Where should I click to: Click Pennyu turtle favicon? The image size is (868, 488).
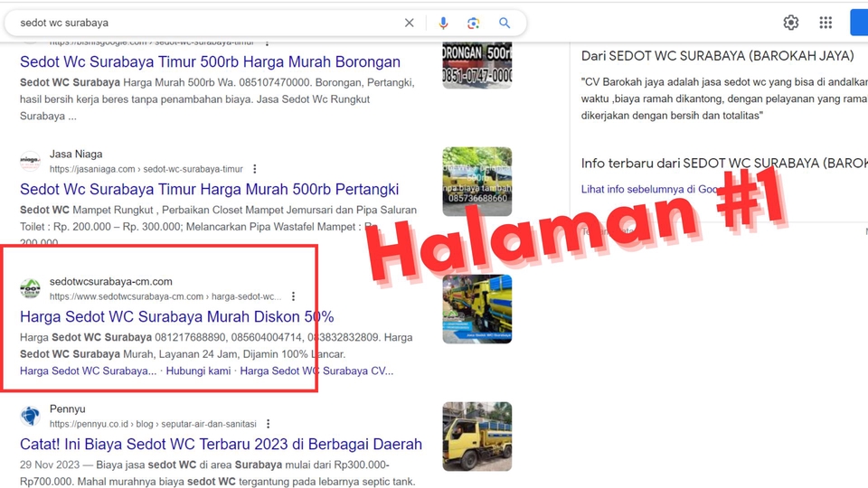30,416
